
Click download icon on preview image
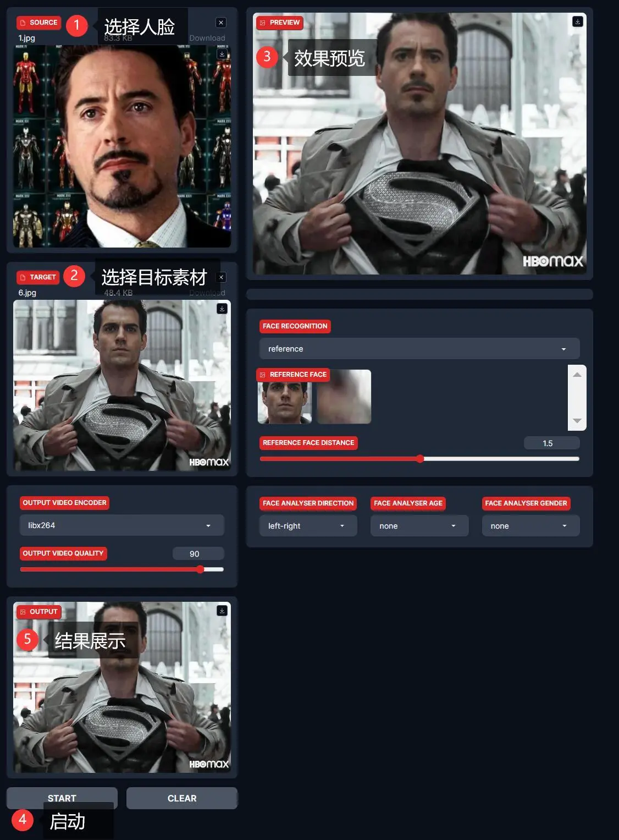[577, 21]
